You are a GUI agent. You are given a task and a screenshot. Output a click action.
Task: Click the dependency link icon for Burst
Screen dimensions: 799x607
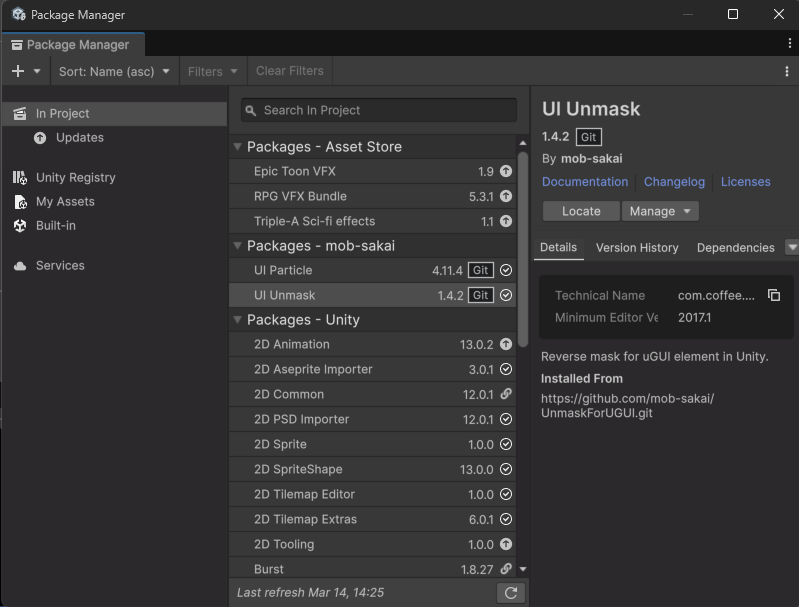(505, 569)
